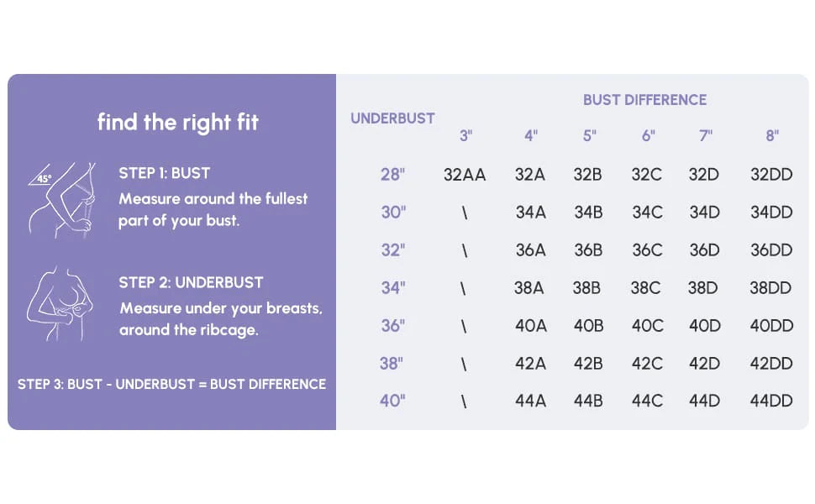
Task: Click the STEP 3 formula text
Action: 171,385
